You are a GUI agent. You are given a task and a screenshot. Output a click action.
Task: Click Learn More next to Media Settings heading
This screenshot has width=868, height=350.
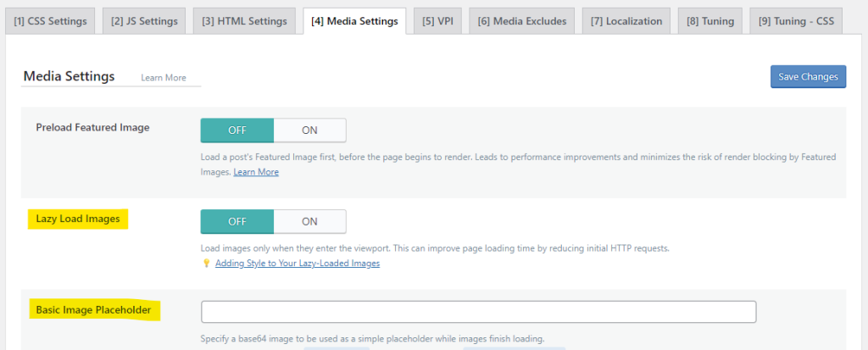point(164,78)
